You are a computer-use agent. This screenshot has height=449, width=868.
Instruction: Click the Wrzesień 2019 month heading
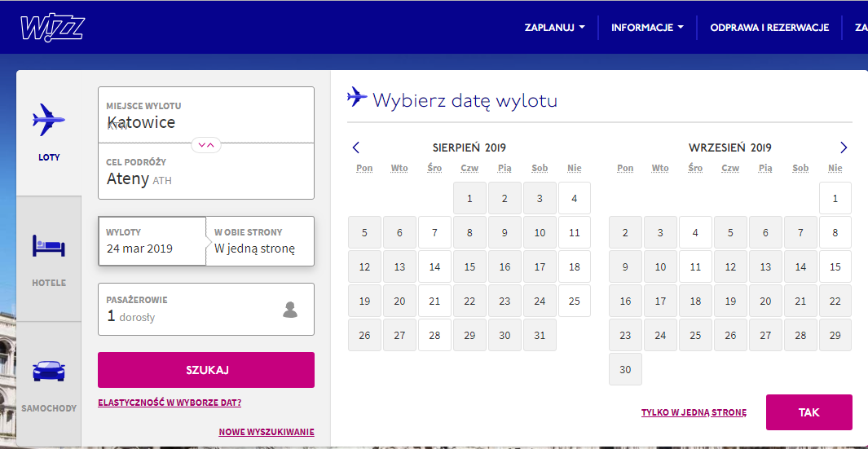(x=730, y=147)
